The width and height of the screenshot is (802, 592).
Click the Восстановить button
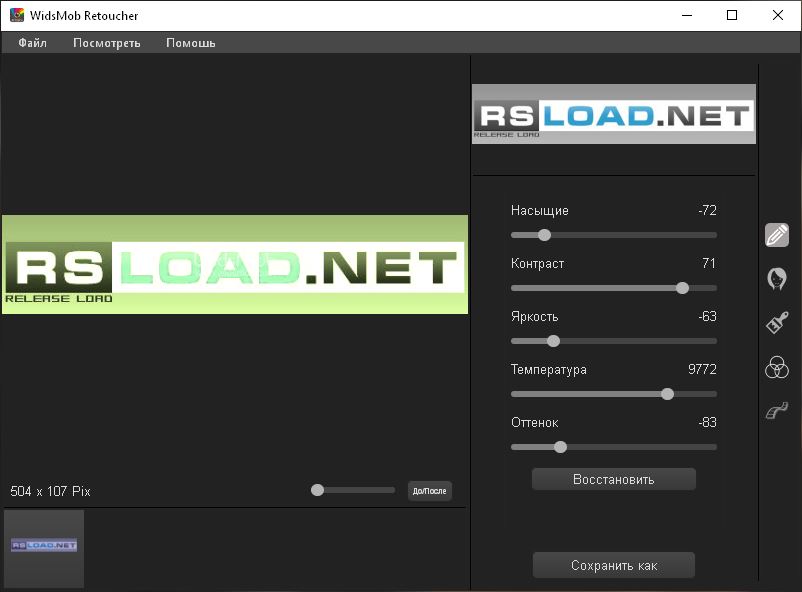[614, 479]
